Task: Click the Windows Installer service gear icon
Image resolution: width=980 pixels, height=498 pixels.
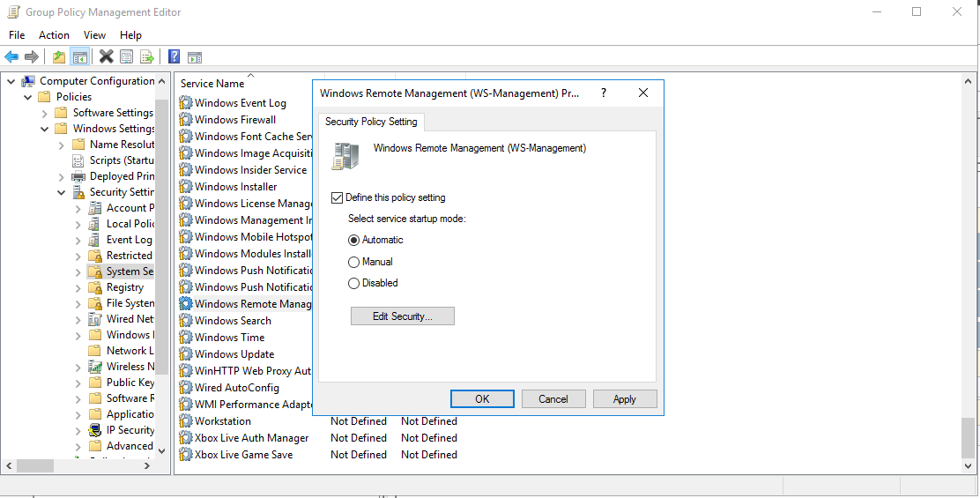Action: [x=186, y=186]
